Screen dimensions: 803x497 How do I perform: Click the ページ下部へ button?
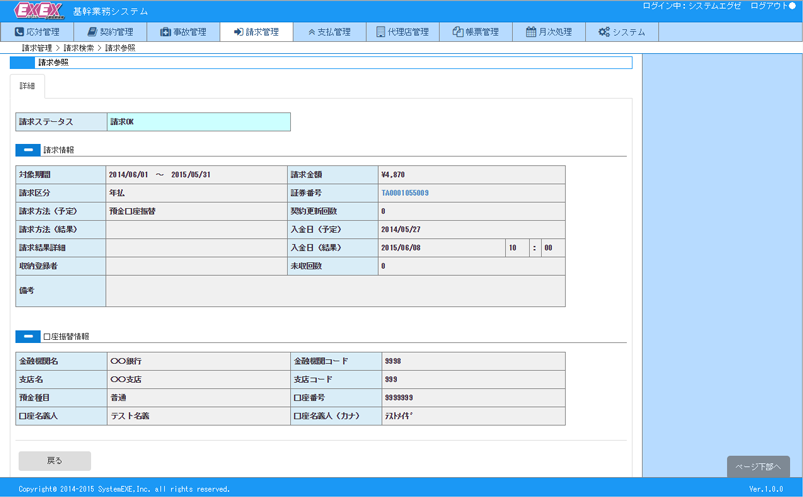coord(758,467)
